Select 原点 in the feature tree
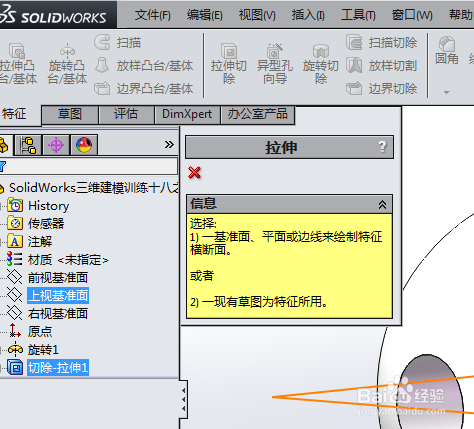 tap(40, 331)
